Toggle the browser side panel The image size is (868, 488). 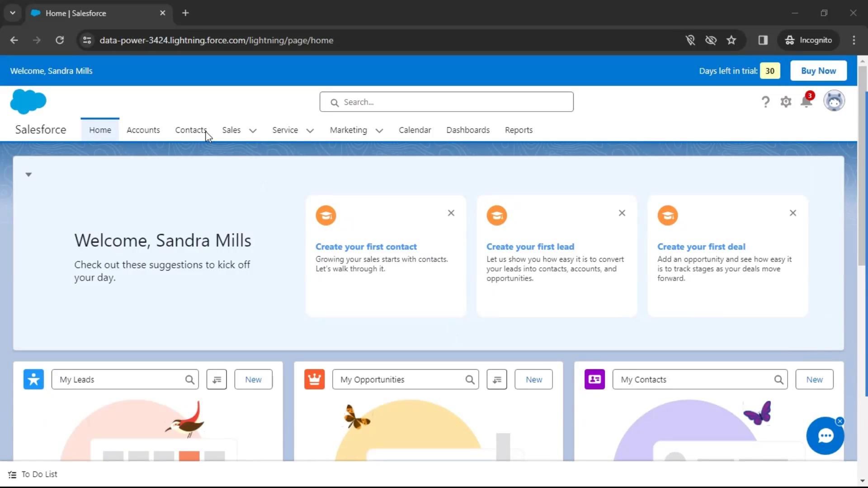click(763, 40)
